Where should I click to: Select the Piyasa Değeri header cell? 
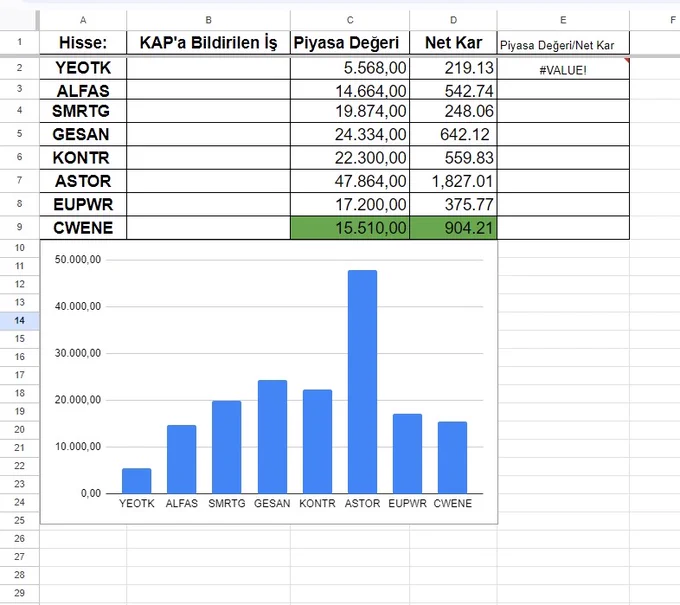point(350,43)
